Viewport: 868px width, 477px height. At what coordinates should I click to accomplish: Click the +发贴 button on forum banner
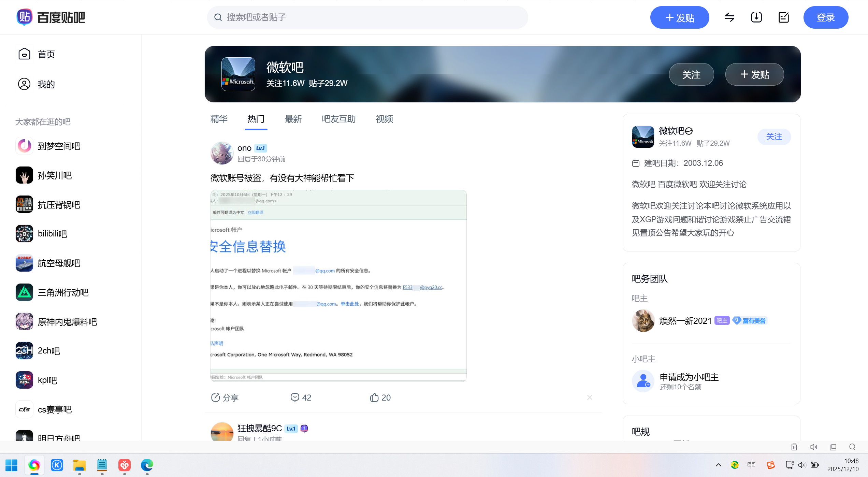point(754,74)
